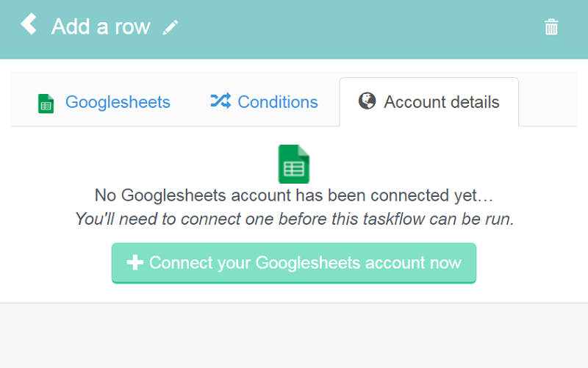Go back using the left chevron arrow
Viewport: 588px width, 368px height.
coord(29,24)
